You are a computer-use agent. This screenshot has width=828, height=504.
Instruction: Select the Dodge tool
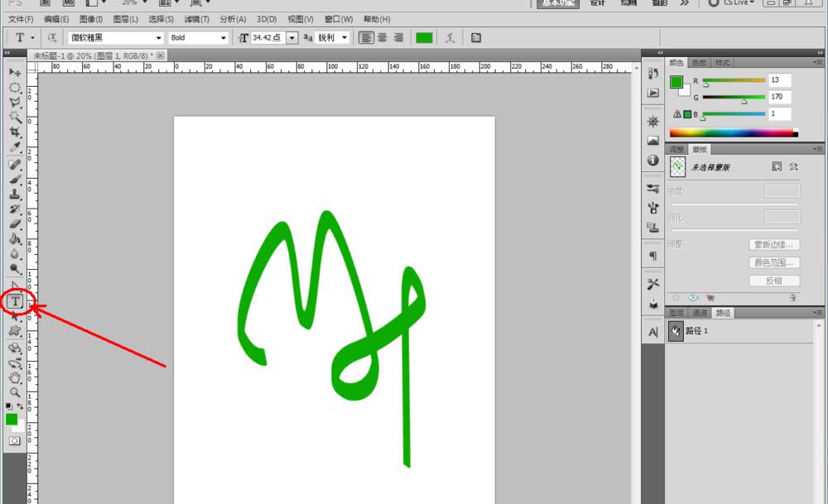pos(15,269)
